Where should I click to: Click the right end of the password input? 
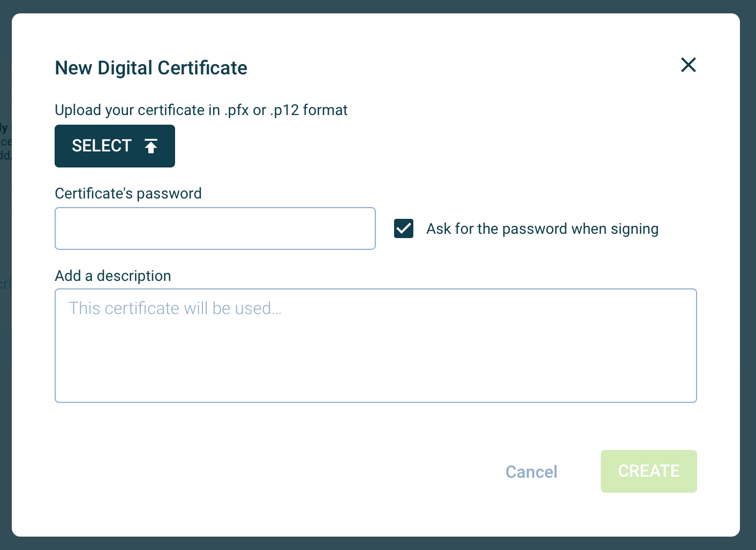click(x=359, y=228)
